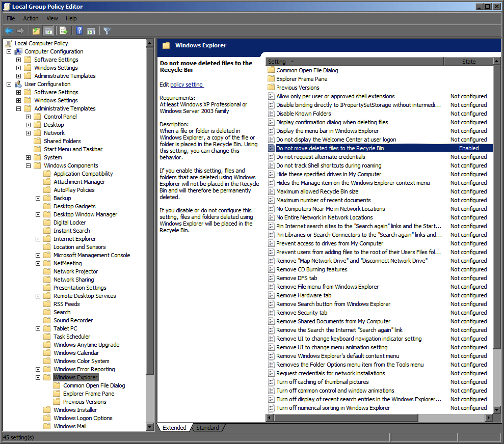Collapse the User Configuration node
Screen dimensions: 504x444
pos(9,84)
